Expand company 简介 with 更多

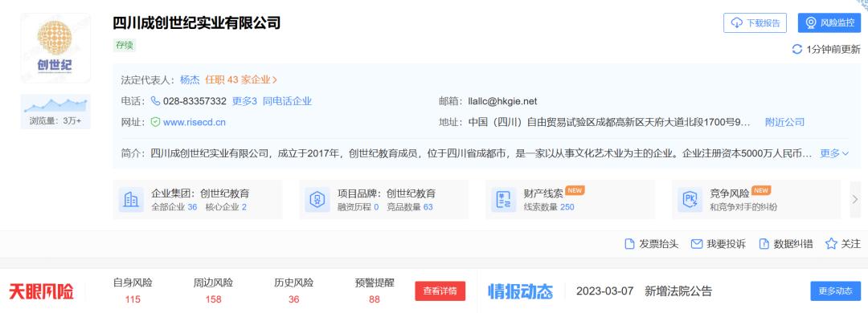pos(833,153)
